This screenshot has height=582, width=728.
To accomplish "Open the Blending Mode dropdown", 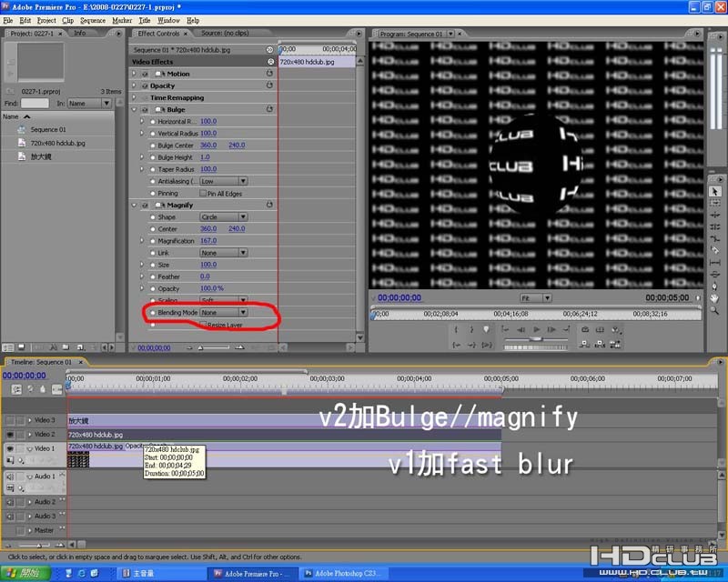I will (x=224, y=312).
